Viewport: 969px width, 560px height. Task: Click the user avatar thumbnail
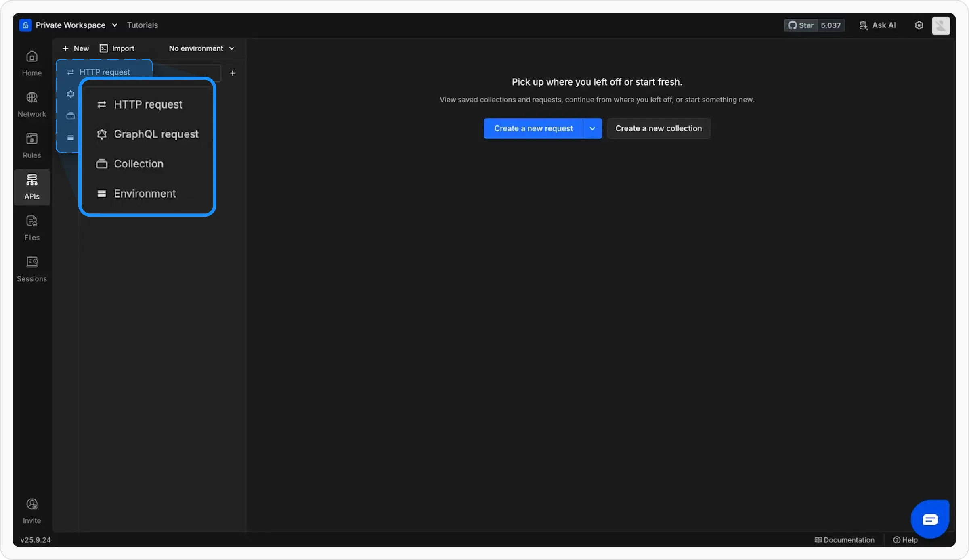[x=940, y=25]
